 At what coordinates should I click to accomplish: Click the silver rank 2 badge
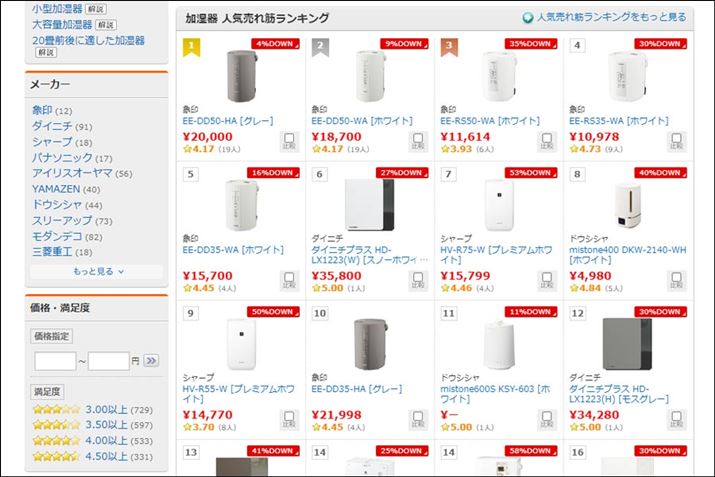click(320, 46)
